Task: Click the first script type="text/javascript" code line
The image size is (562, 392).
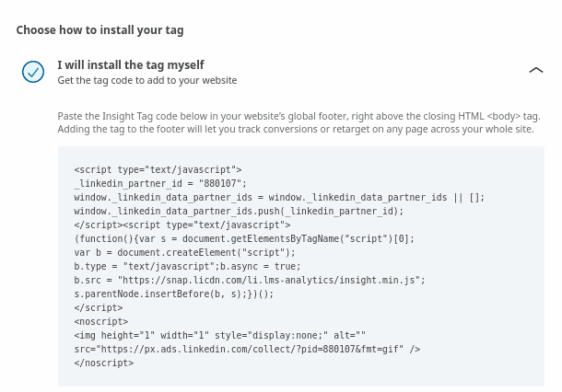Action: pyautogui.click(x=158, y=169)
